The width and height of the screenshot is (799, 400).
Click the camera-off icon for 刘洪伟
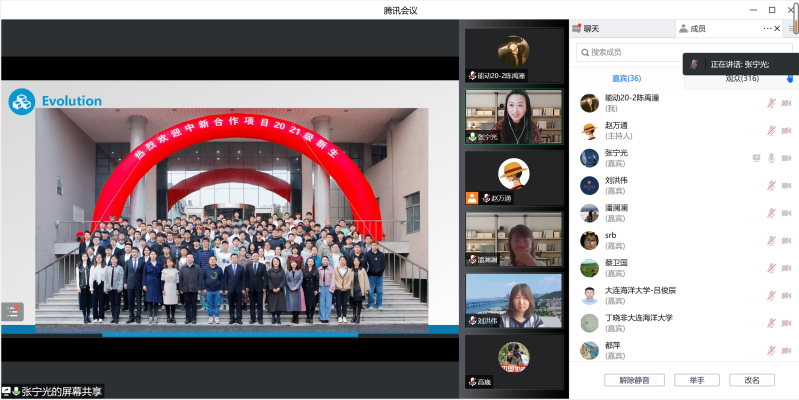[786, 185]
